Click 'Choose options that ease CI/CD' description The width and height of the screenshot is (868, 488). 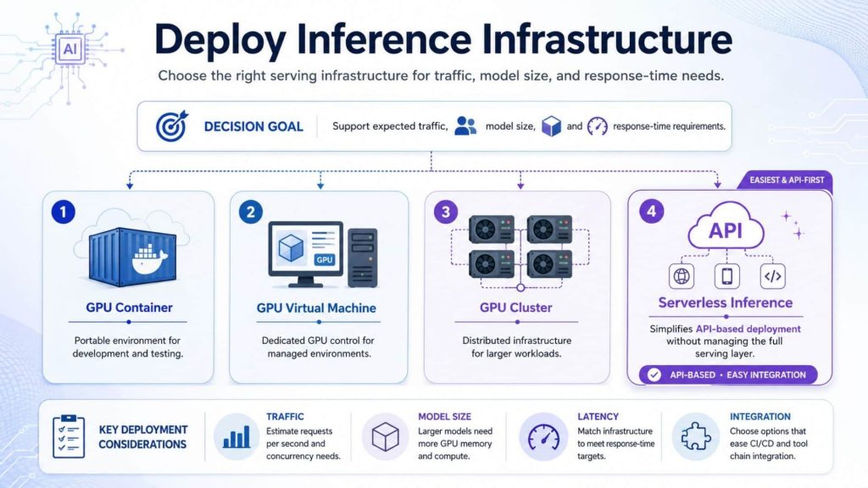[768, 444]
